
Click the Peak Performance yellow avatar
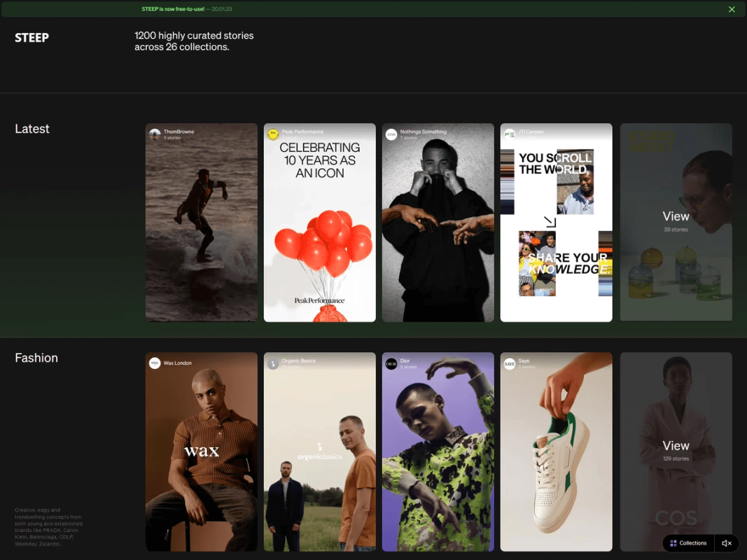[273, 134]
